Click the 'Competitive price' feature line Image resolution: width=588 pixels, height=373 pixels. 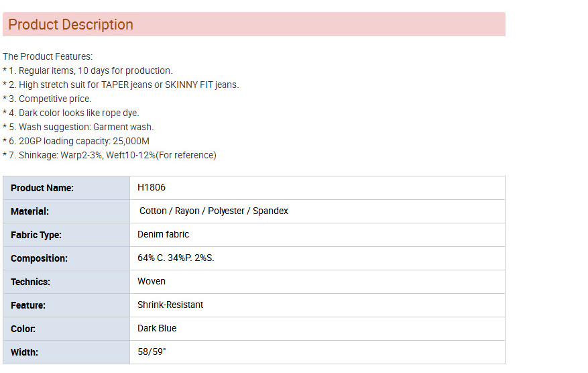coord(47,99)
